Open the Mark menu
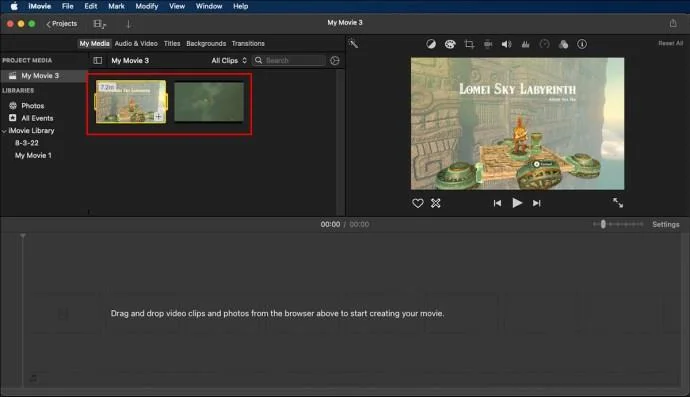This screenshot has height=397, width=690. pyautogui.click(x=117, y=6)
